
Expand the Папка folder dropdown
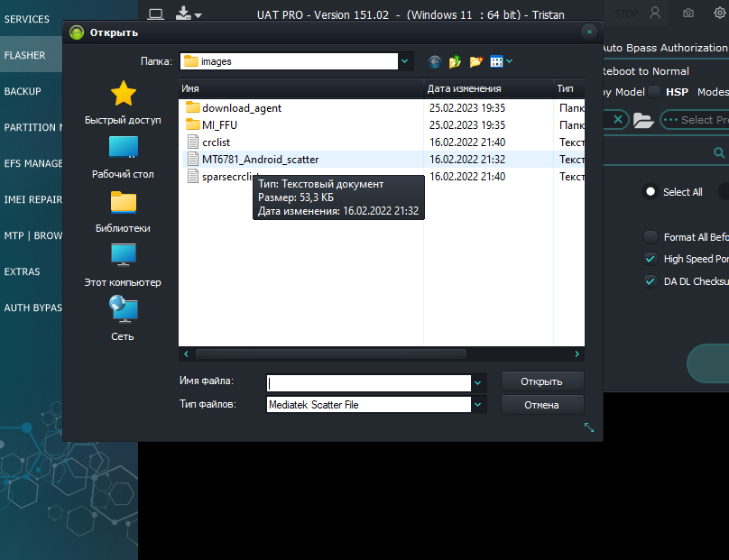[404, 61]
